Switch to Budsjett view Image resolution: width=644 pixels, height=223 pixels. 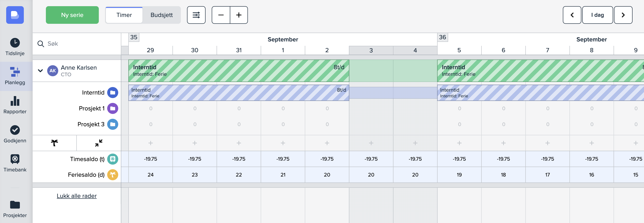pos(161,15)
